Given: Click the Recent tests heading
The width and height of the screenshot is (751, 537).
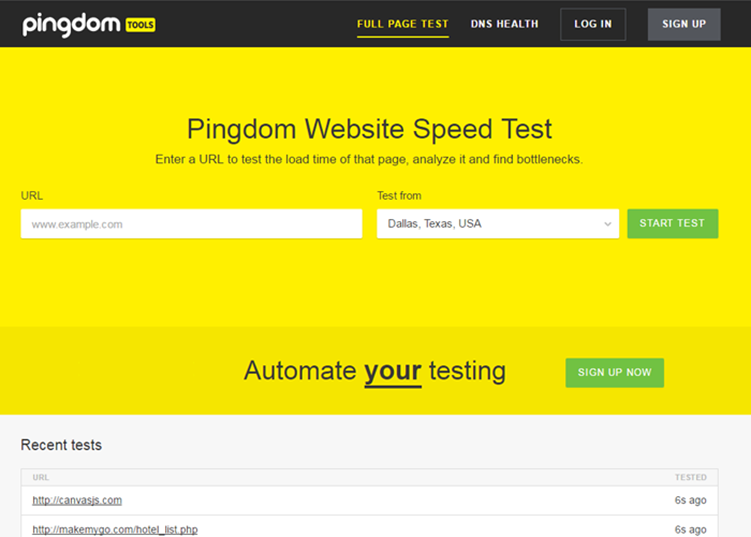Looking at the screenshot, I should (61, 445).
